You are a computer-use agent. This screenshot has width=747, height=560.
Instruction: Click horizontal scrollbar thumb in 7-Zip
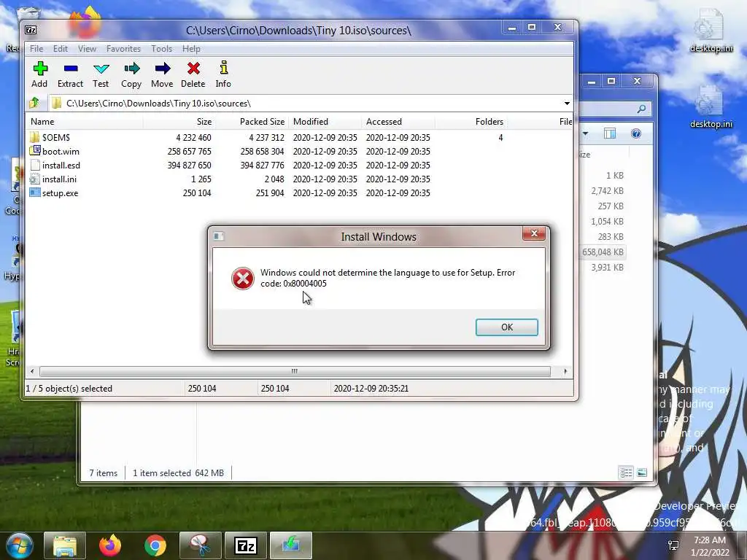(x=295, y=371)
